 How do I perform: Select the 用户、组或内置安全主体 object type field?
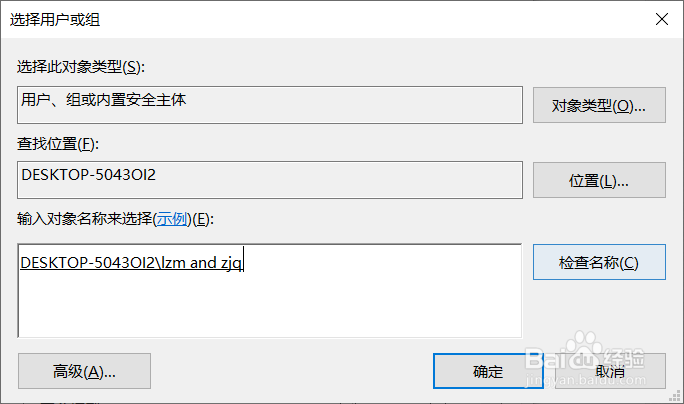click(270, 105)
